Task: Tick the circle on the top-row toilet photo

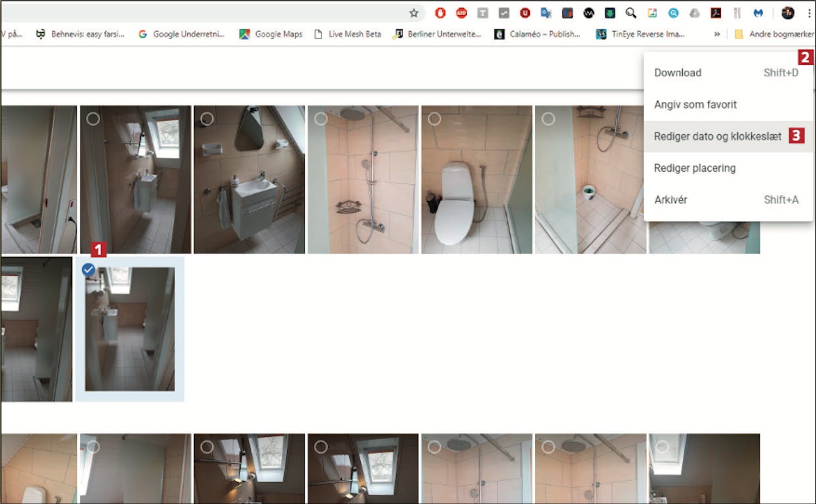Action: click(x=434, y=119)
